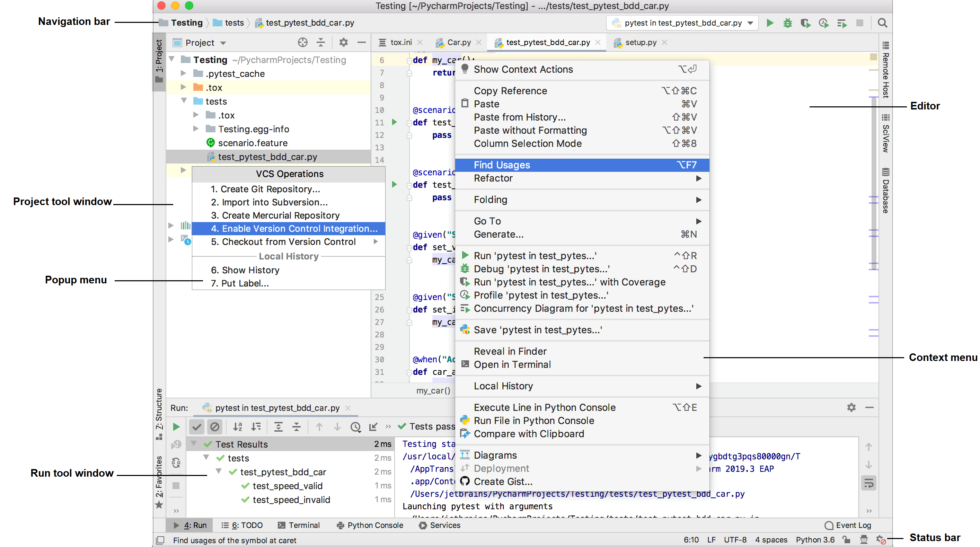Click the lock icon in status bar
This screenshot has width=980, height=547.
[846, 540]
